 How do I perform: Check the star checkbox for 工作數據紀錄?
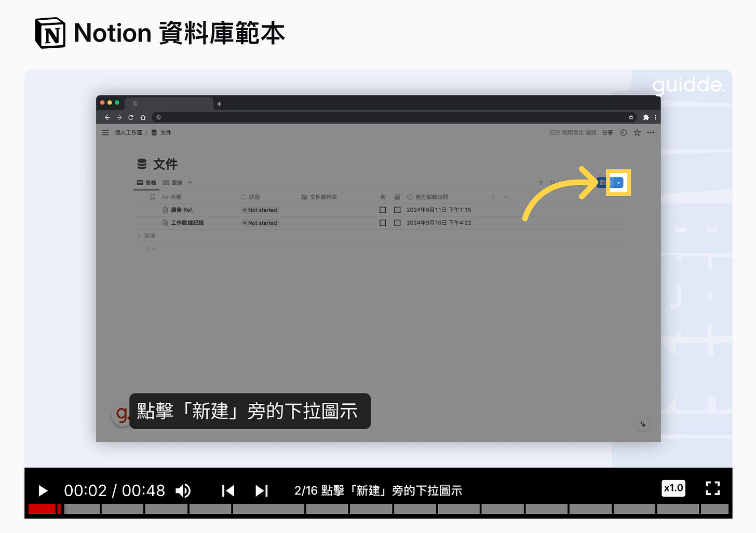[383, 223]
